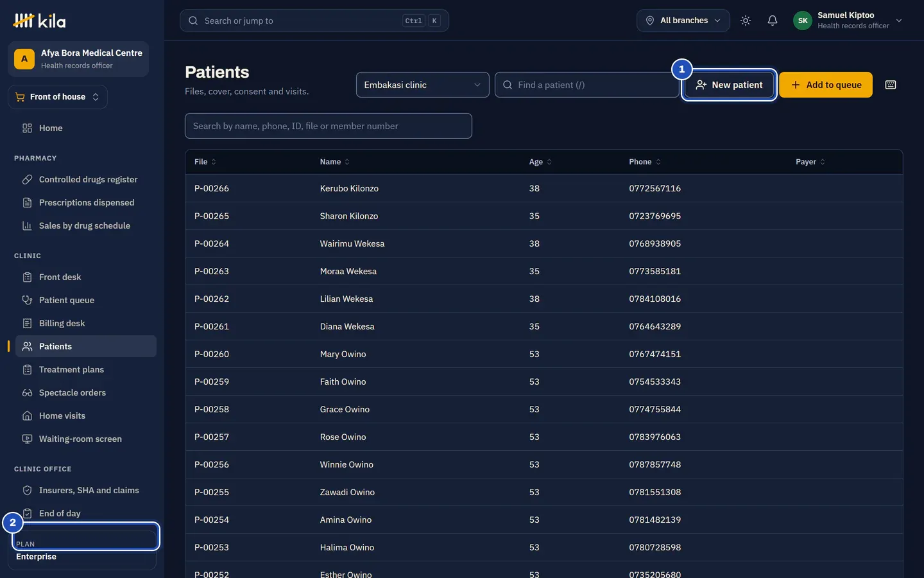This screenshot has height=578, width=924.
Task: Click the Treatment plans icon
Action: tap(27, 370)
